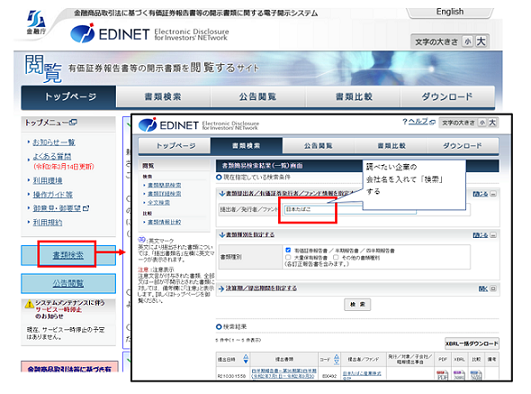Expand 決算期/提出期間を指定する section
531x394 pixels.
[x=261, y=288]
